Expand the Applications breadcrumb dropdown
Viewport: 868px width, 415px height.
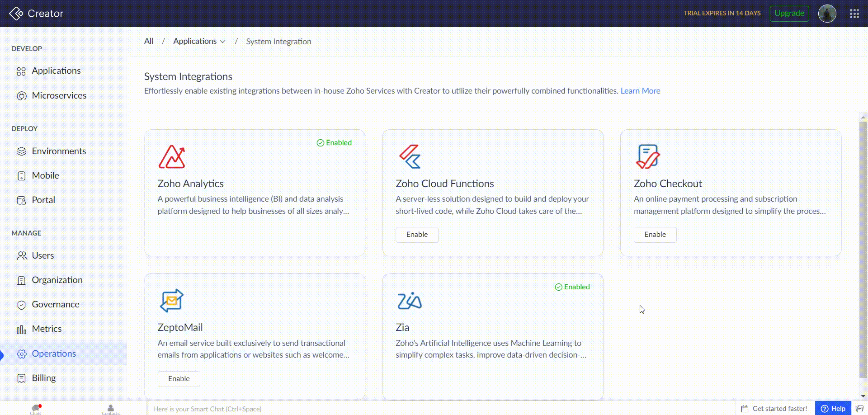(222, 42)
